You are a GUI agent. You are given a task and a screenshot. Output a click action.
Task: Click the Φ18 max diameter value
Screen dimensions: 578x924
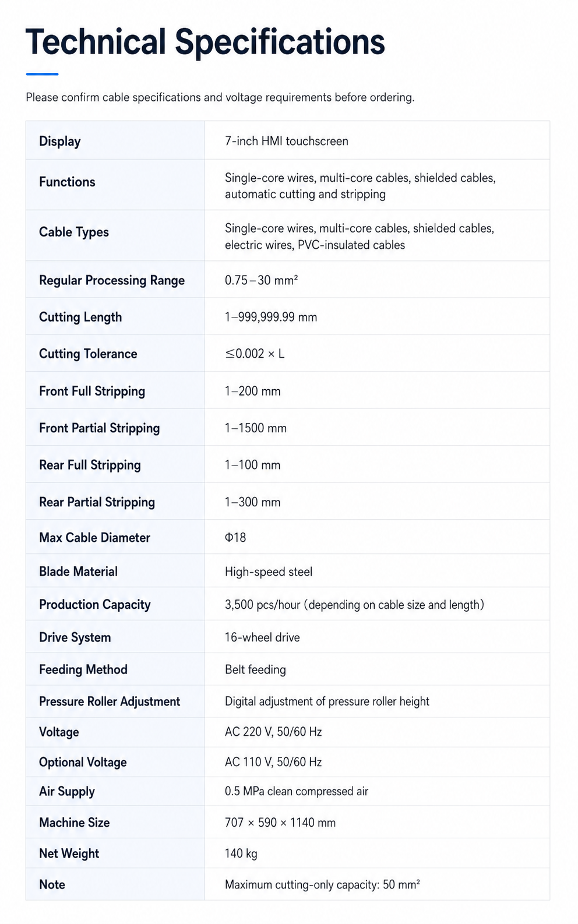[235, 537]
